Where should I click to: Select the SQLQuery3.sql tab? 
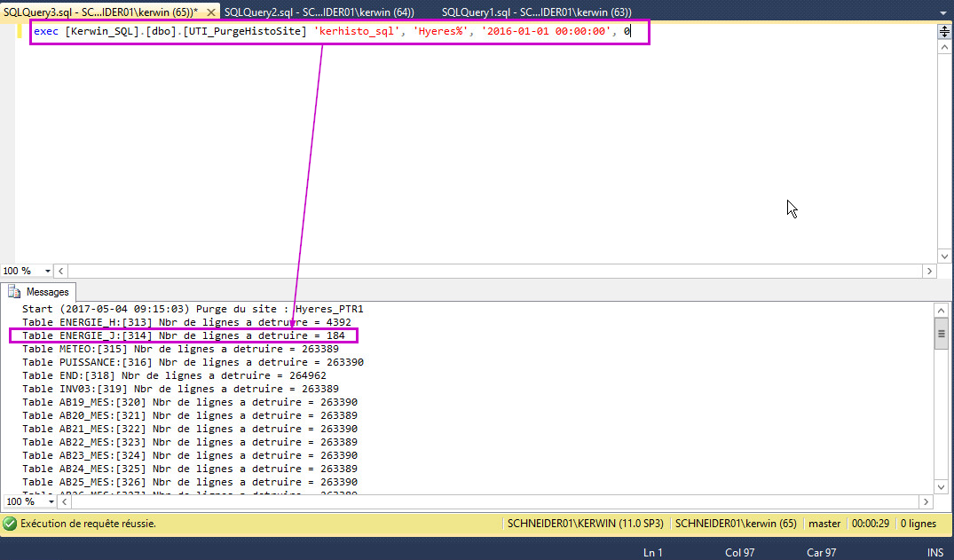[x=99, y=12]
